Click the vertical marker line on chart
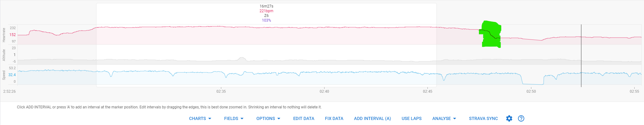The height and width of the screenshot is (125, 644). [581, 55]
